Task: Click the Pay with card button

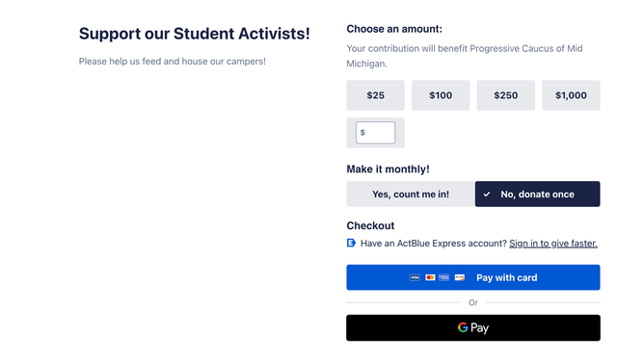Action: click(473, 277)
